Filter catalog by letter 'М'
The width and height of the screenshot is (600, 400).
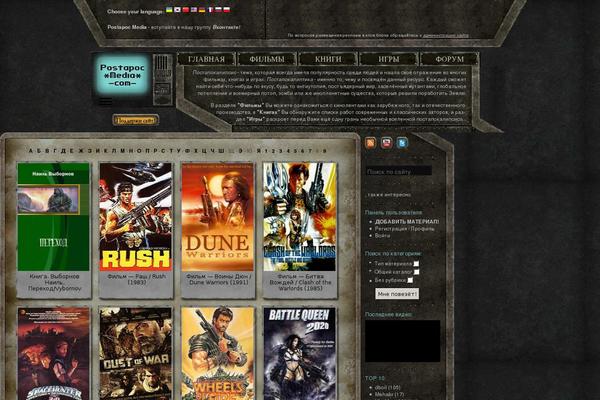tap(122, 151)
